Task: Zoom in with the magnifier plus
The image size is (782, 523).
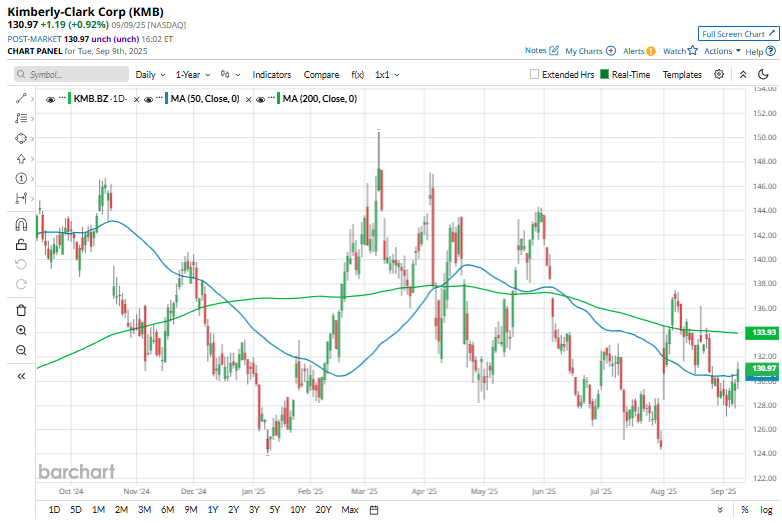Action: 21,330
